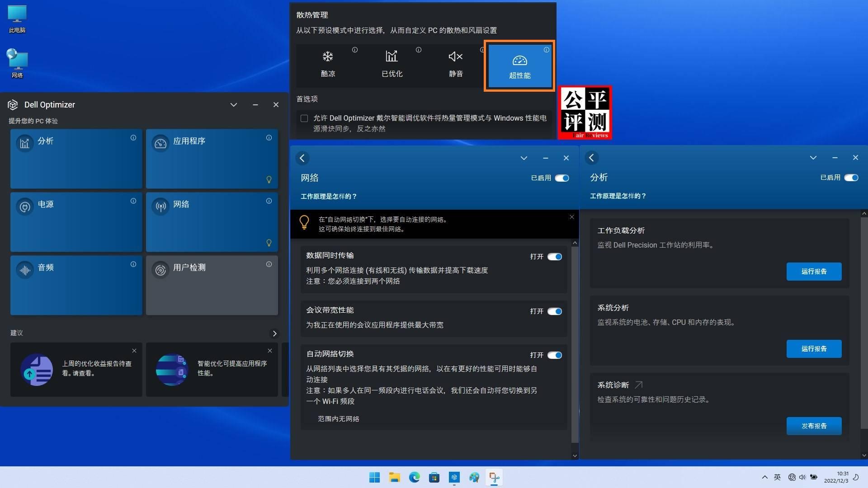Click the lightbulb tip on 应用程序 tile

pyautogui.click(x=269, y=180)
